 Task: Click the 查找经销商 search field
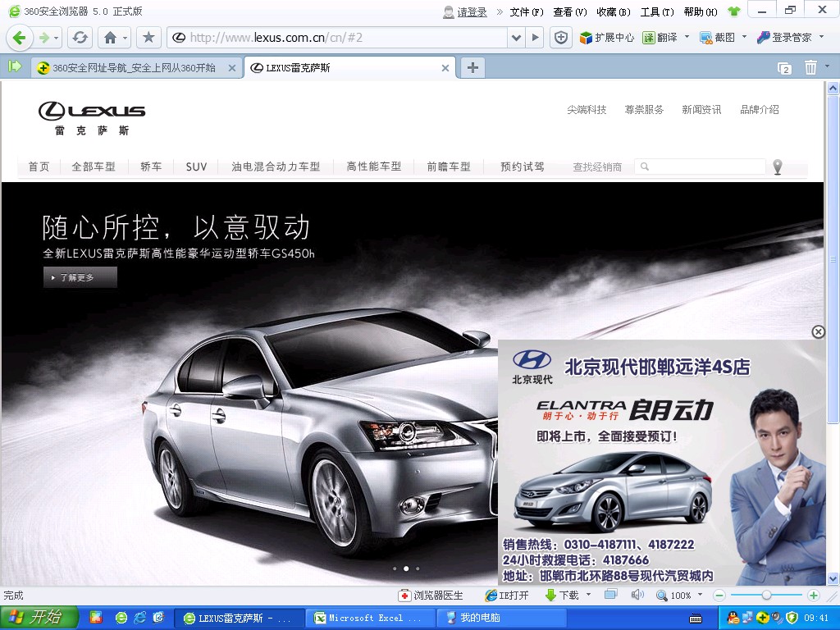[700, 167]
